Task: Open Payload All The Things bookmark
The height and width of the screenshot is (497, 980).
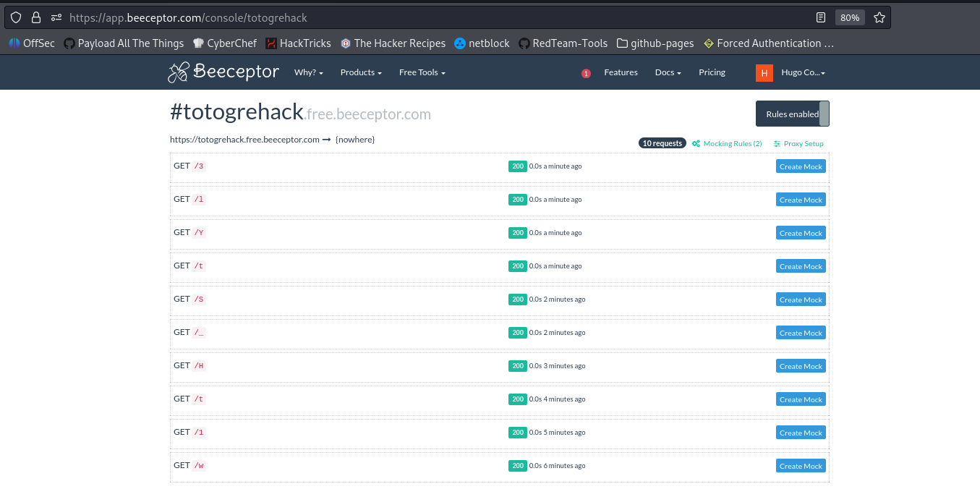Action: click(x=124, y=43)
